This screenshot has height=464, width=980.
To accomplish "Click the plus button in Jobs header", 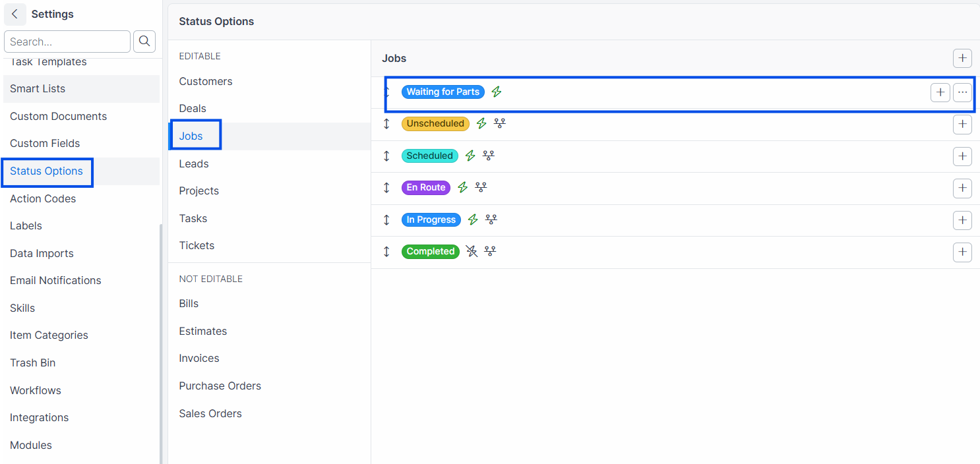I will (x=962, y=59).
